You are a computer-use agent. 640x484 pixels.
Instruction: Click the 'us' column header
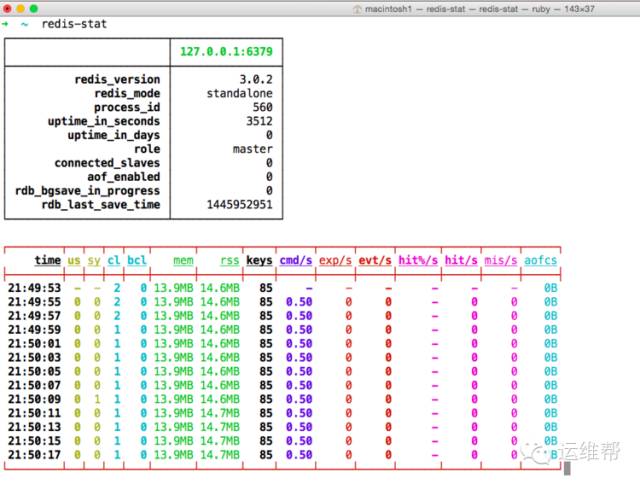[74, 260]
